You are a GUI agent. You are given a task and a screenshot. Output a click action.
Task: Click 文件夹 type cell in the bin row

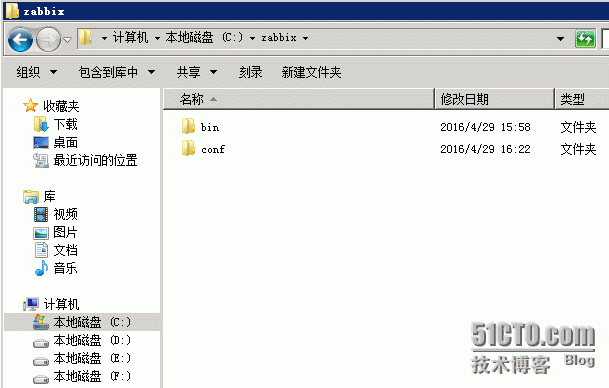(x=578, y=127)
